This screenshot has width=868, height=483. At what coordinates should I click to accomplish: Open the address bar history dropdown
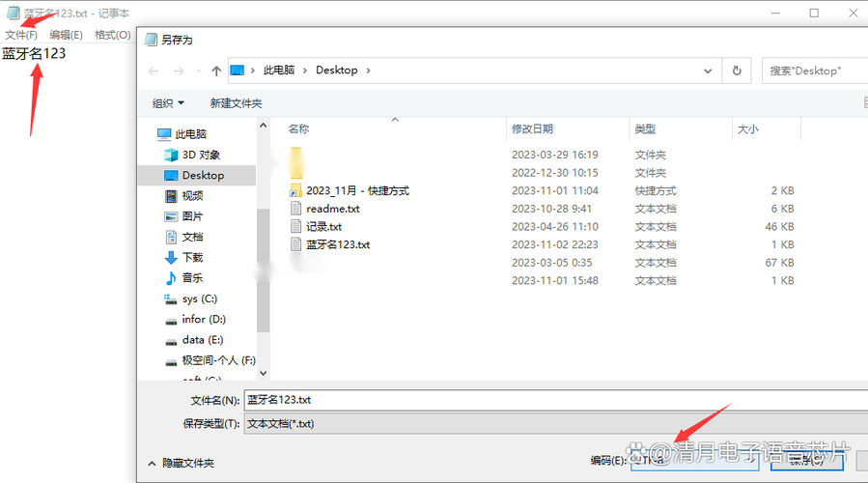[708, 71]
